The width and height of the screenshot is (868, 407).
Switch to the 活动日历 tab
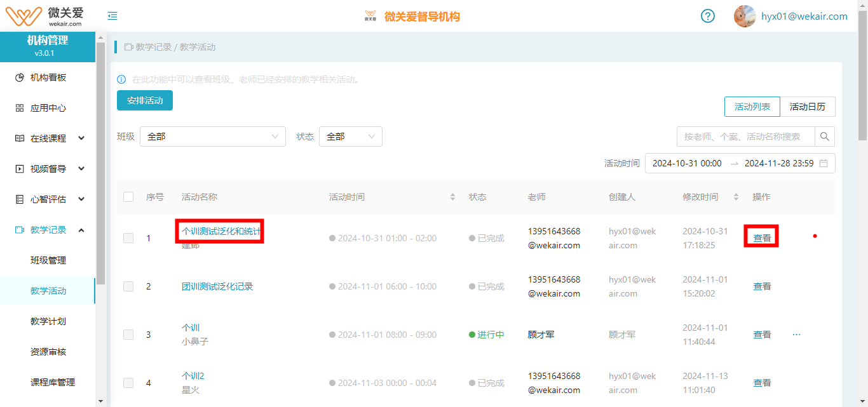tap(807, 107)
